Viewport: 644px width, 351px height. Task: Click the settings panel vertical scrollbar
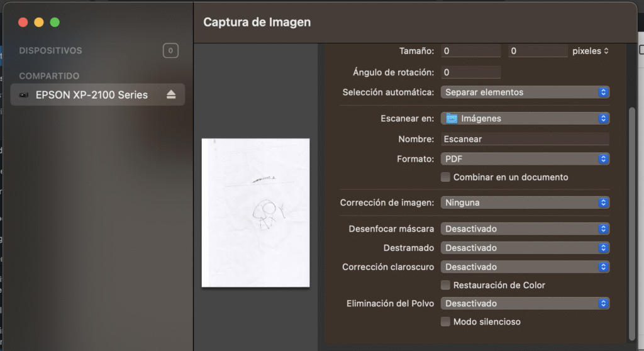631,220
